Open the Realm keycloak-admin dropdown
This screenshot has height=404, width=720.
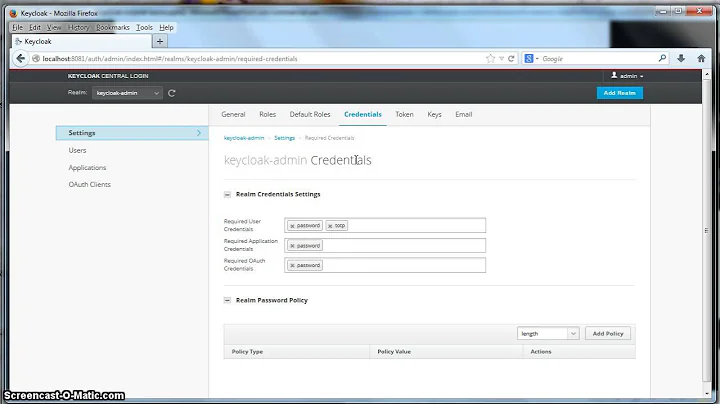pyautogui.click(x=127, y=93)
